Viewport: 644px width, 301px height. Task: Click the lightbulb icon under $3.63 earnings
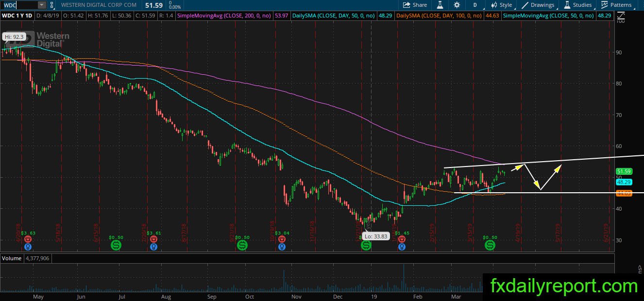point(28,247)
